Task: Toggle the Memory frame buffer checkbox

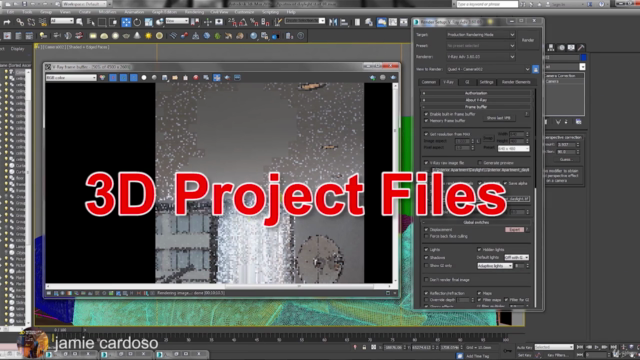Action: pos(427,121)
